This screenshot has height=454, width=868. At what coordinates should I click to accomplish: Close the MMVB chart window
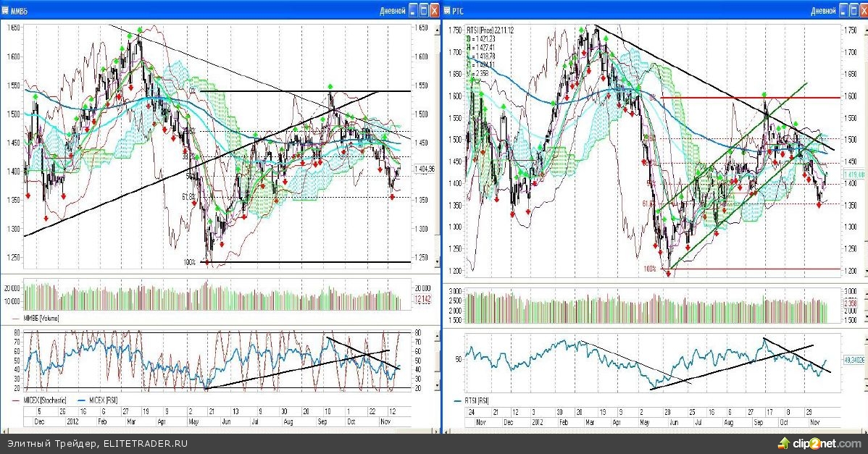[x=435, y=10]
